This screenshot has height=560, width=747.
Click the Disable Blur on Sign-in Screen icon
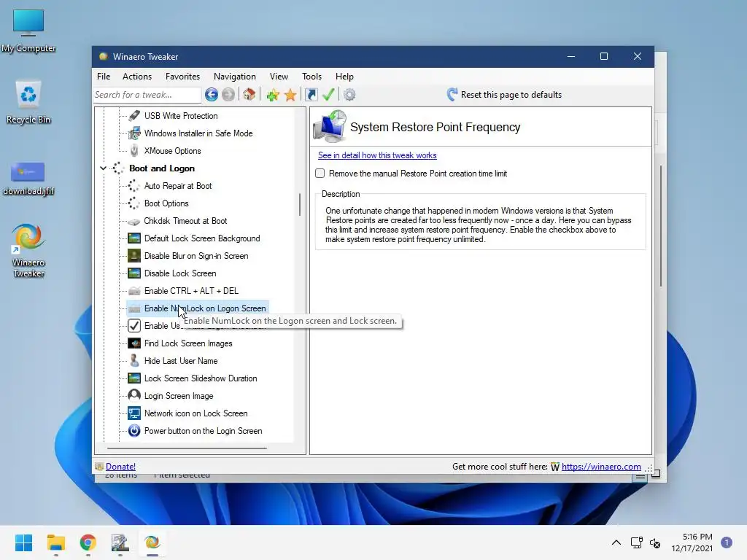[134, 256]
